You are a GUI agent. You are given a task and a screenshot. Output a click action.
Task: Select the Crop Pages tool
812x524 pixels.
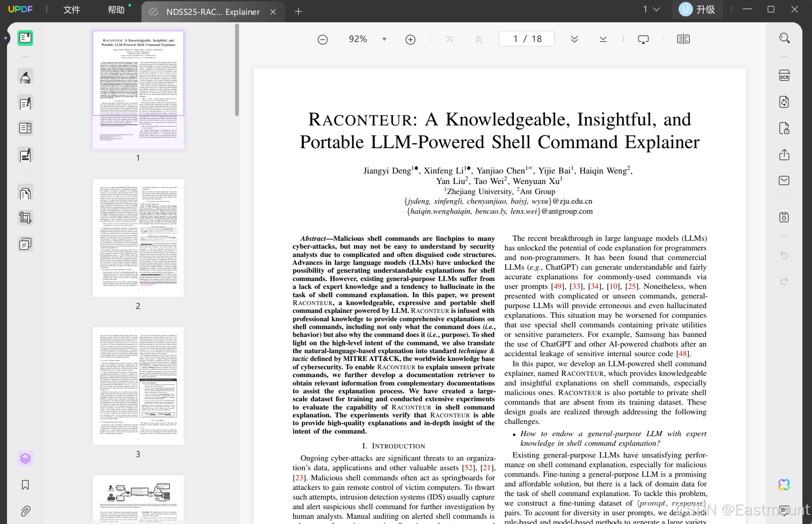(25, 217)
